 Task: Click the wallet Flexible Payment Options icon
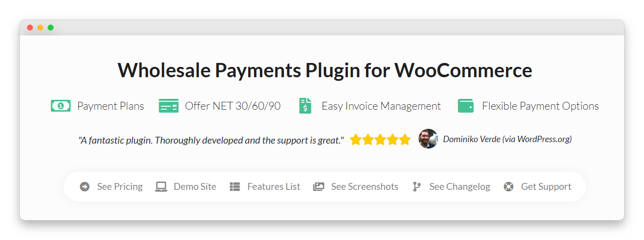[466, 106]
